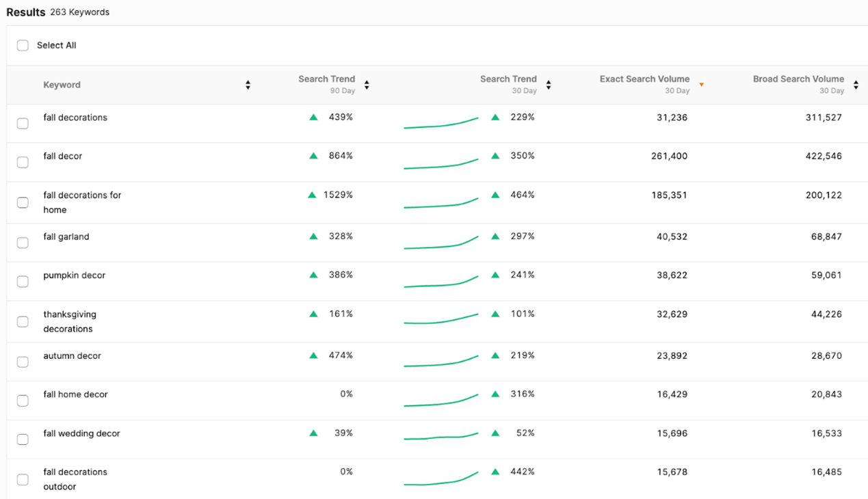Sort by Broad Search Volume arrows
Screen dimensions: 868x499
tap(856, 85)
